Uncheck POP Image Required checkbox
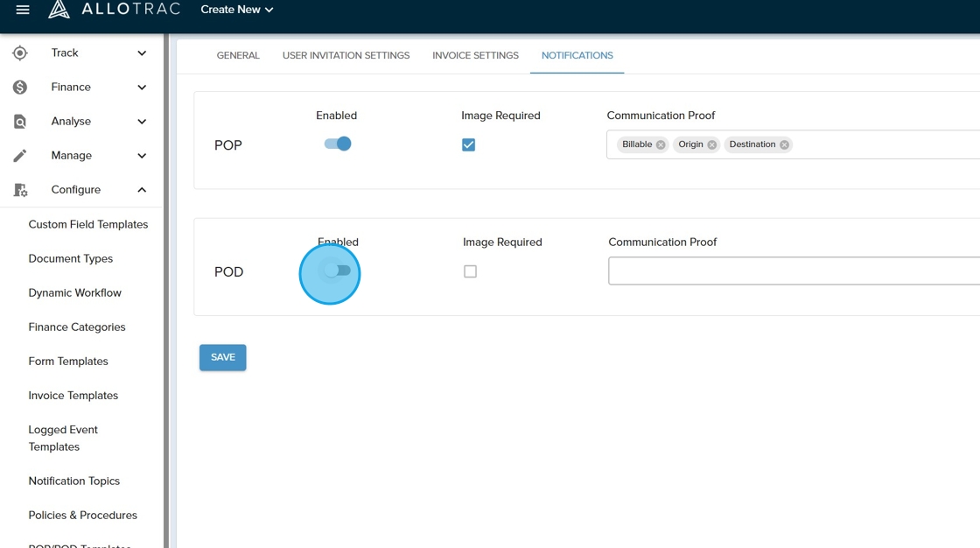This screenshot has width=980, height=548. (x=469, y=145)
